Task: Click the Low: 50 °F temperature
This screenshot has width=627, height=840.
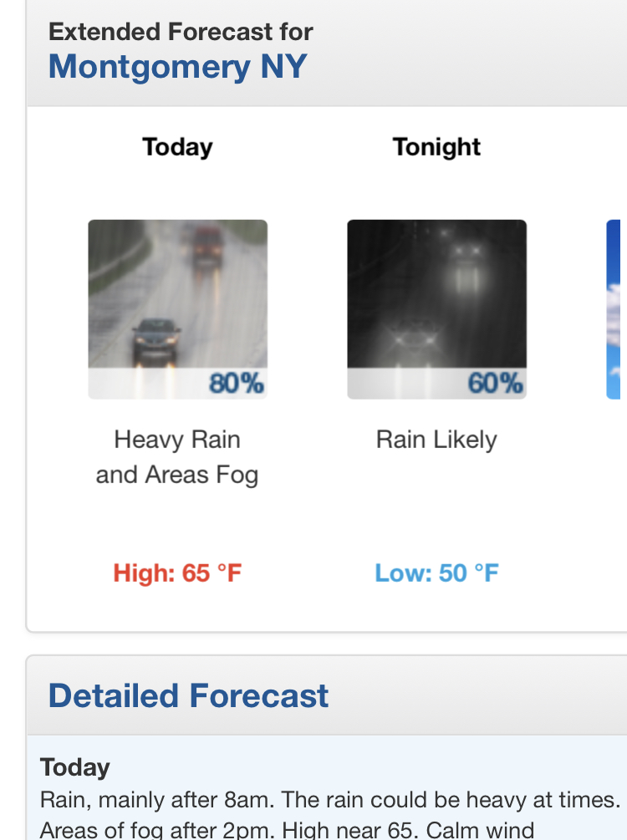Action: point(436,573)
